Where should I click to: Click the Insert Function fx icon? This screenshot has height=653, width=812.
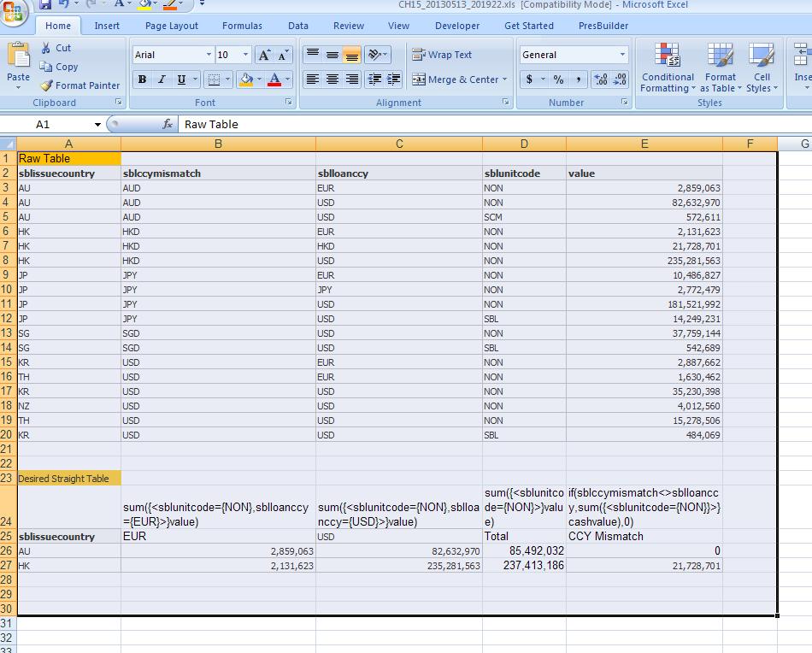click(168, 125)
